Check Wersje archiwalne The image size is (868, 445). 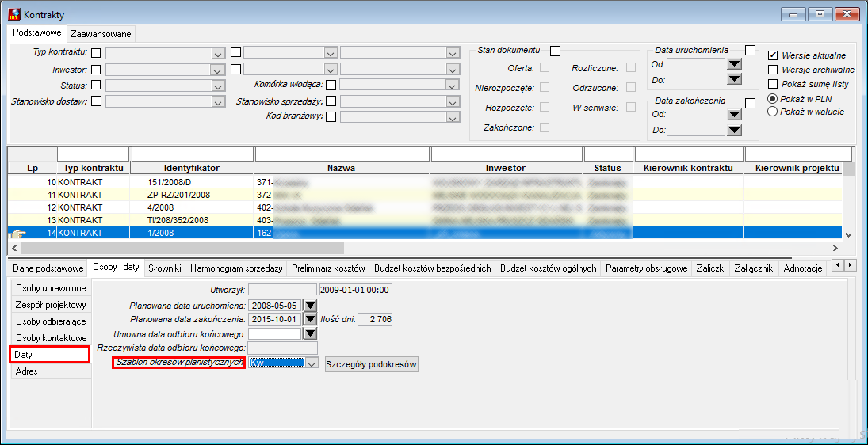tap(773, 70)
